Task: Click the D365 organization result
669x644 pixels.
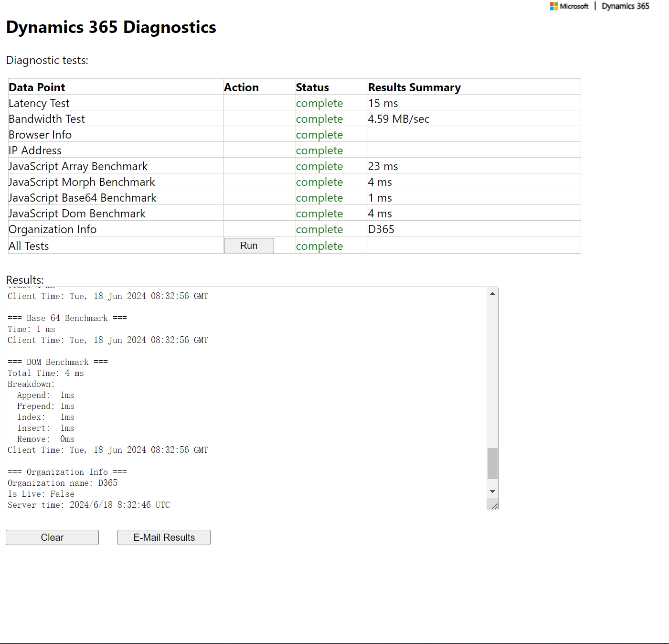Action: pyautogui.click(x=381, y=229)
